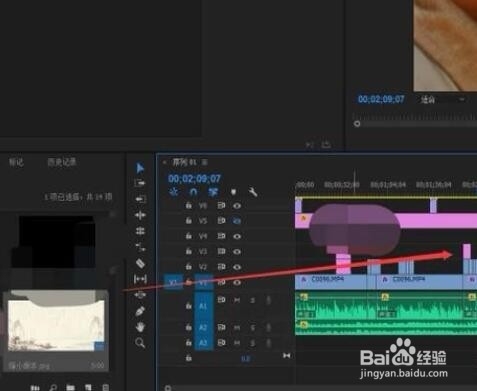
Task: Solo audio track A3
Action: [252, 343]
